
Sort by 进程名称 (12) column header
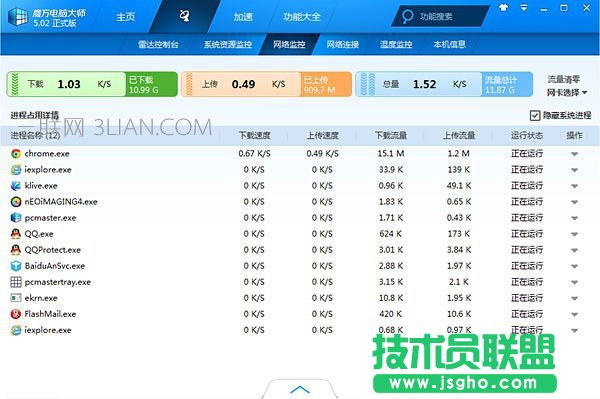(35, 135)
